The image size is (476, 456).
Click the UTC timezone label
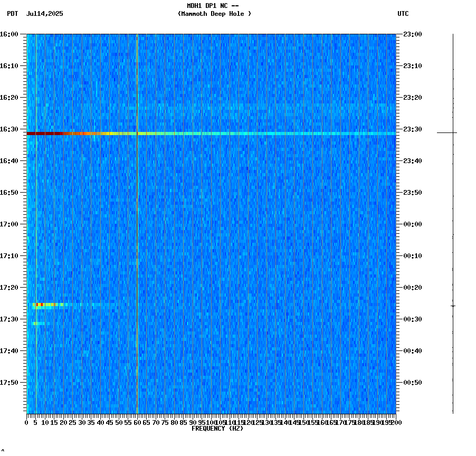coord(404,14)
